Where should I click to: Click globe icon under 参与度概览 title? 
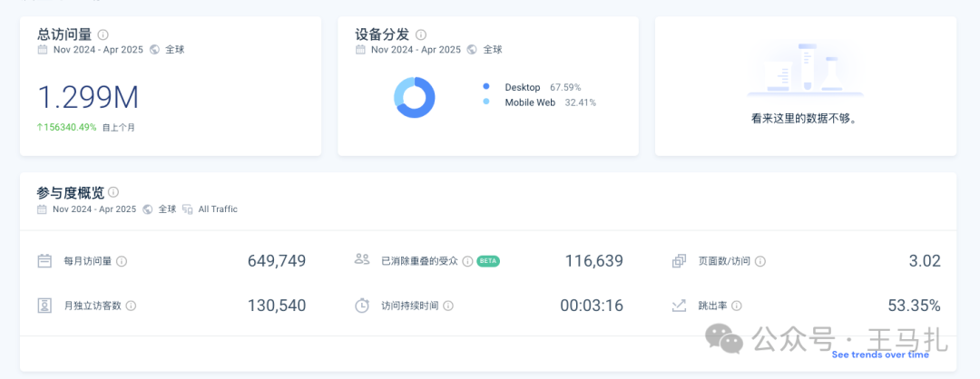point(148,209)
